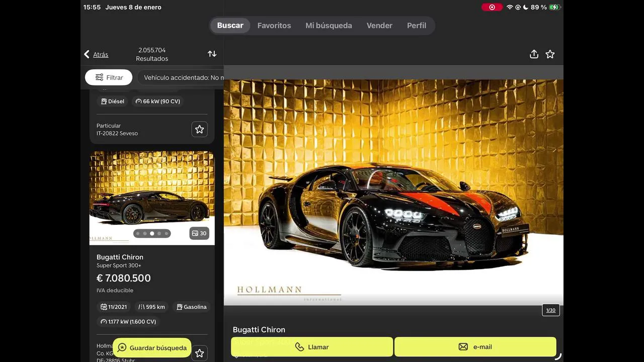Open the Mi búsqueda tab
The image size is (644, 362).
(329, 25)
